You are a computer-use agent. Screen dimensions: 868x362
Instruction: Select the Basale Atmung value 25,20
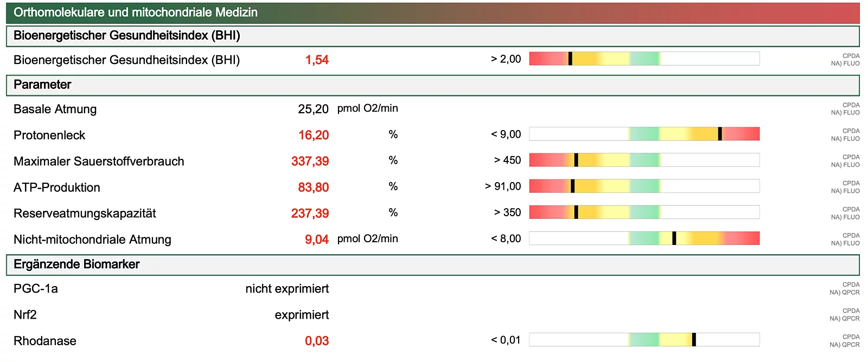pos(313,109)
